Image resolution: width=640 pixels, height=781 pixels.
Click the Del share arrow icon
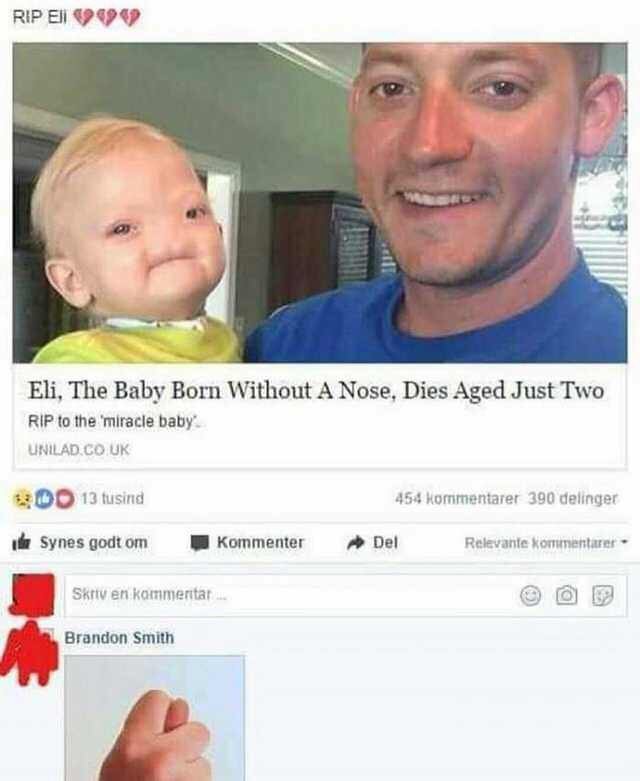tap(356, 542)
